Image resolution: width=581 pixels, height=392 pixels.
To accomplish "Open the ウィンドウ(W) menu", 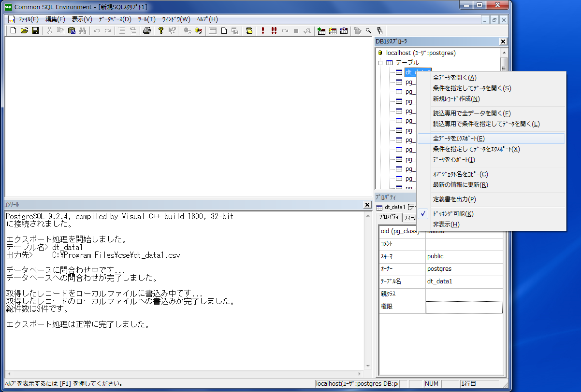I will click(x=176, y=19).
